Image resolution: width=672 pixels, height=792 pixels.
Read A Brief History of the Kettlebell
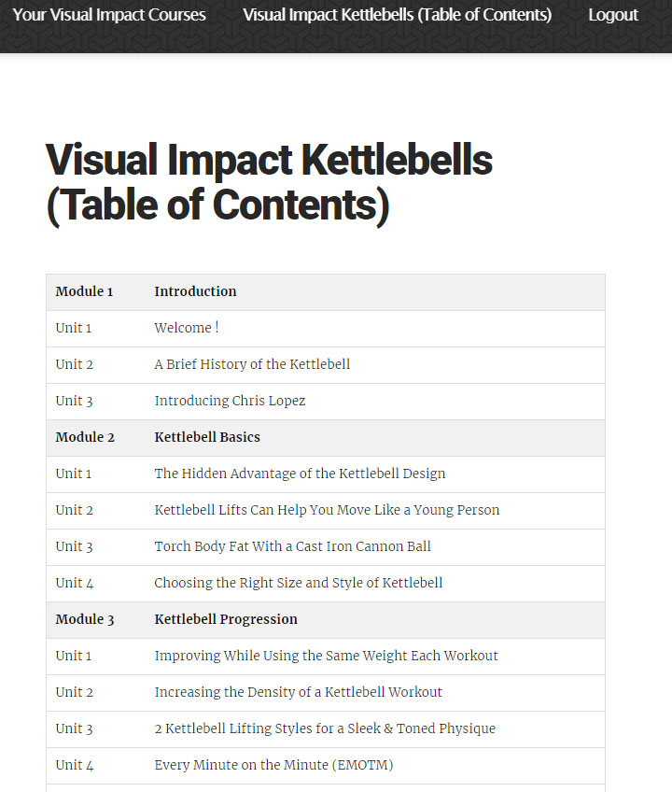tap(253, 364)
